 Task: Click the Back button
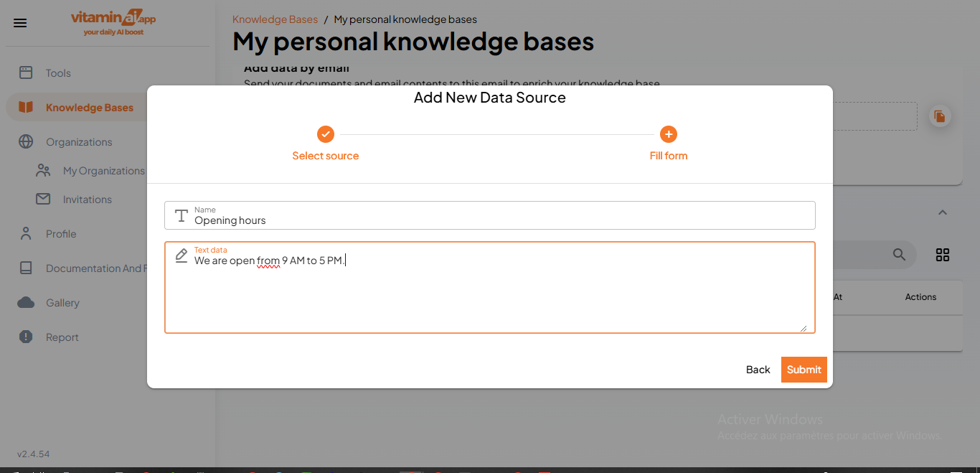758,369
